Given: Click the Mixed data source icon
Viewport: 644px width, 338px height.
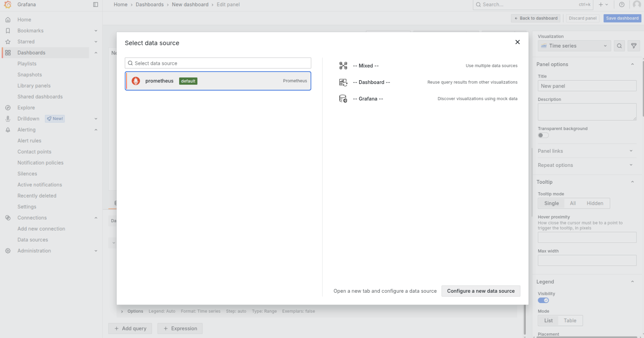Looking at the screenshot, I should coord(343,66).
